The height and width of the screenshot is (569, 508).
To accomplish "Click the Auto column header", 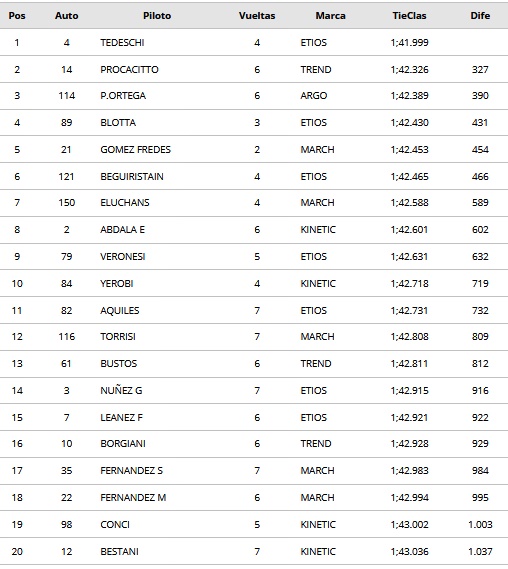I will click(66, 16).
